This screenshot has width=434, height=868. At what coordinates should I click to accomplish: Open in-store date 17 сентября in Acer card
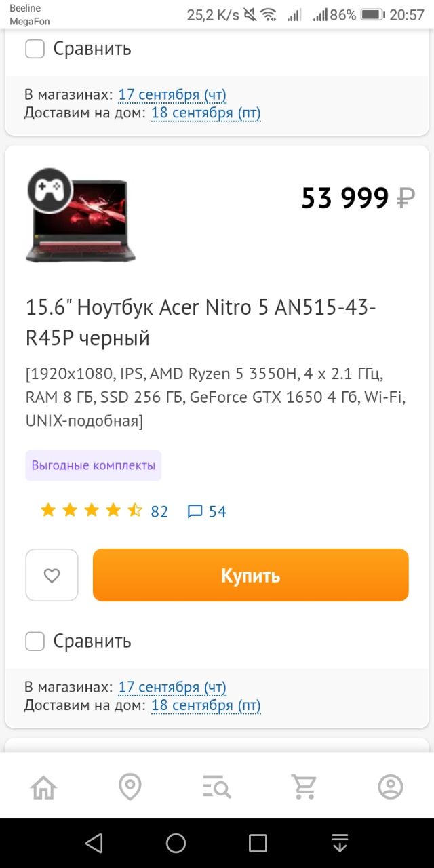click(x=172, y=687)
